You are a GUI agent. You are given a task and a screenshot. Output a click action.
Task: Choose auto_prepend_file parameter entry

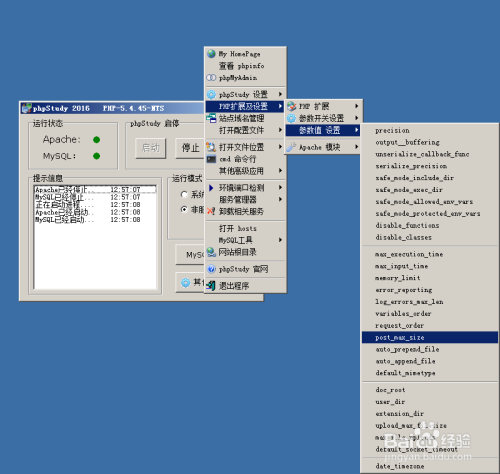430,349
